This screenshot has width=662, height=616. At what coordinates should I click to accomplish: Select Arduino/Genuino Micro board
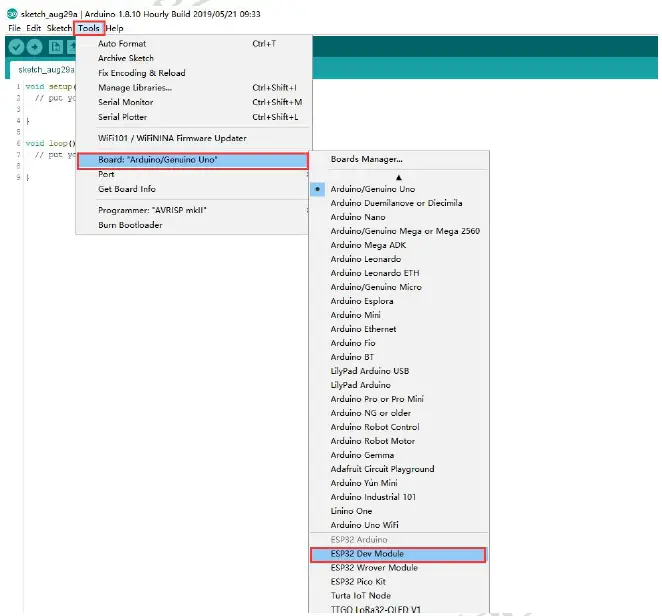click(399, 287)
